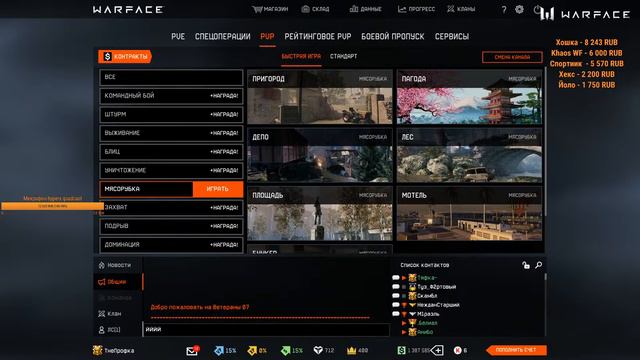Collapse the arrow beside НежданСтарший
Image resolution: width=640 pixels, height=360 pixels.
404,304
